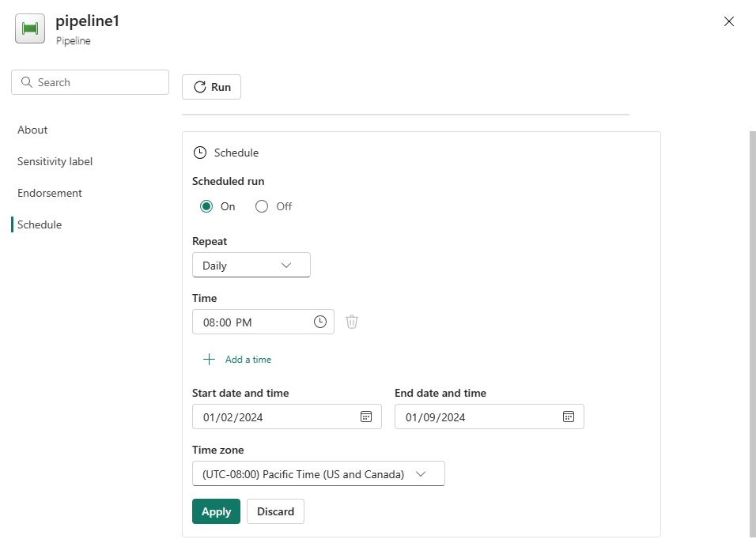Delete the 08:00 PM time entry
The image size is (756, 558).
(x=352, y=322)
